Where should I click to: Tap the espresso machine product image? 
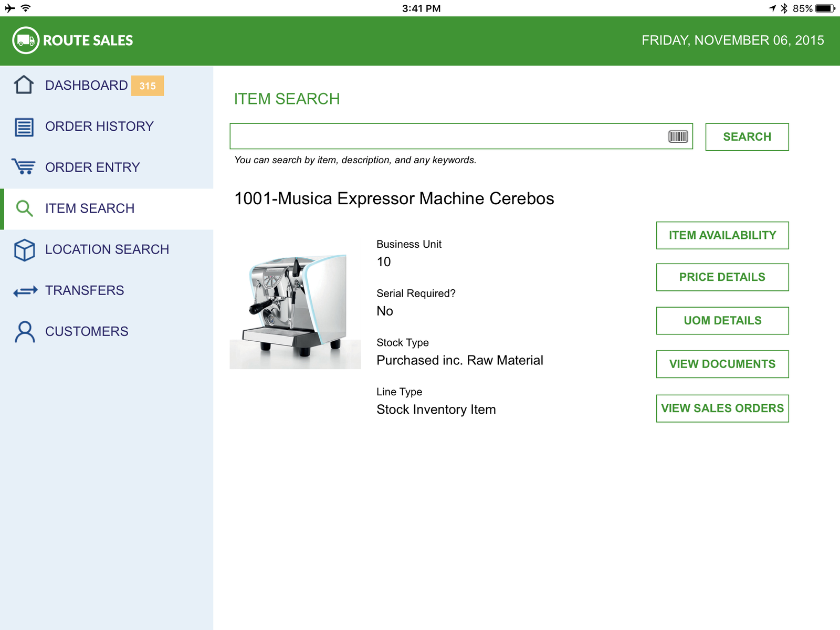click(x=295, y=311)
